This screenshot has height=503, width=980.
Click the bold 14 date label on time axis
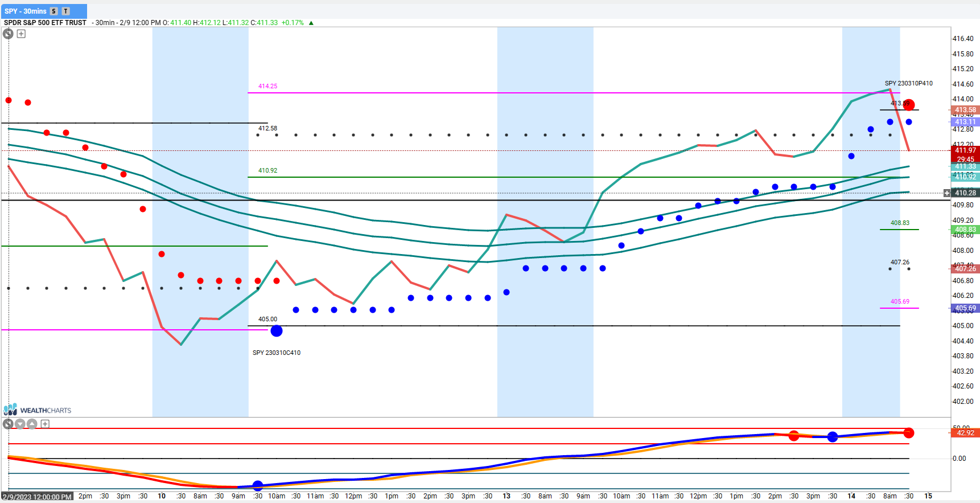point(851,496)
